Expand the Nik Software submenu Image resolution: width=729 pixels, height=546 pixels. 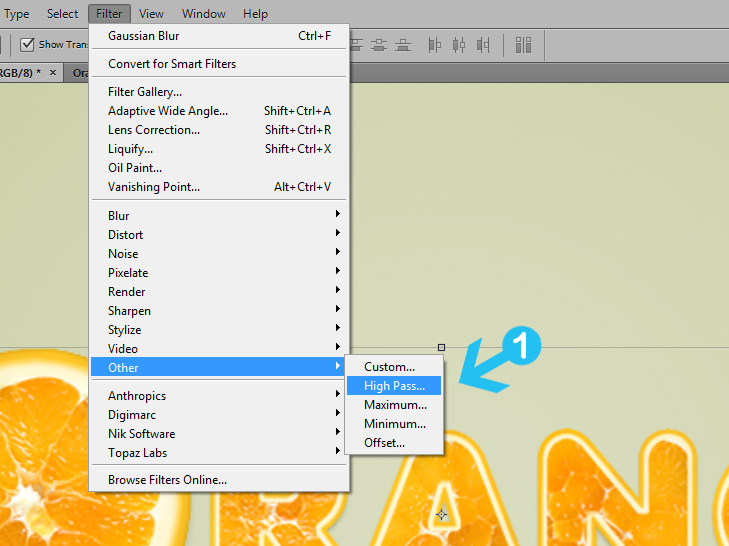219,434
